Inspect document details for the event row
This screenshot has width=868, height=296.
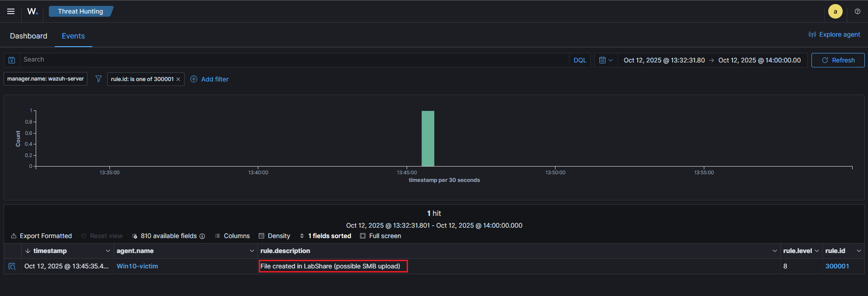(x=12, y=267)
